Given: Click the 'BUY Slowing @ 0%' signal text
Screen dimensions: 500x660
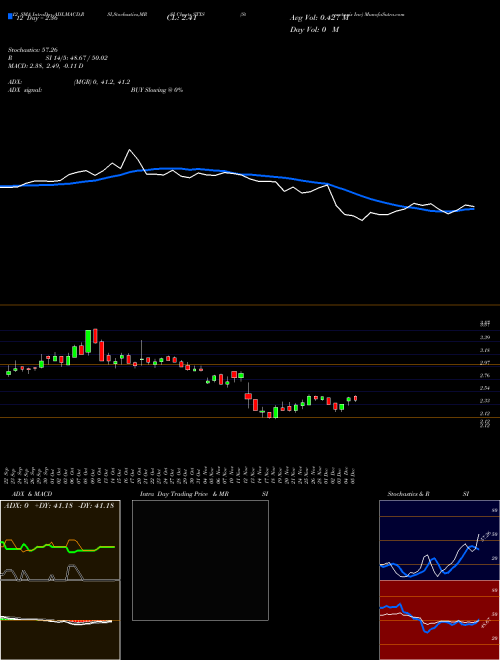Looking at the screenshot, I should [157, 90].
